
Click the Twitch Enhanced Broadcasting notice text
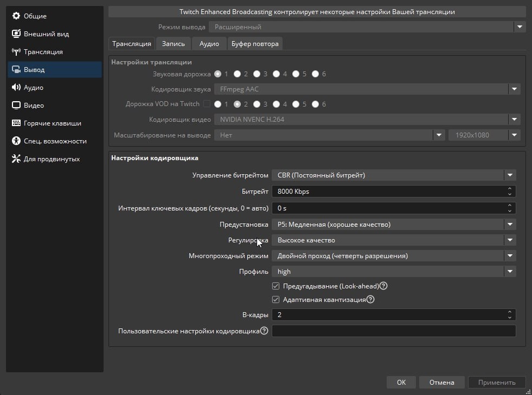tap(317, 12)
